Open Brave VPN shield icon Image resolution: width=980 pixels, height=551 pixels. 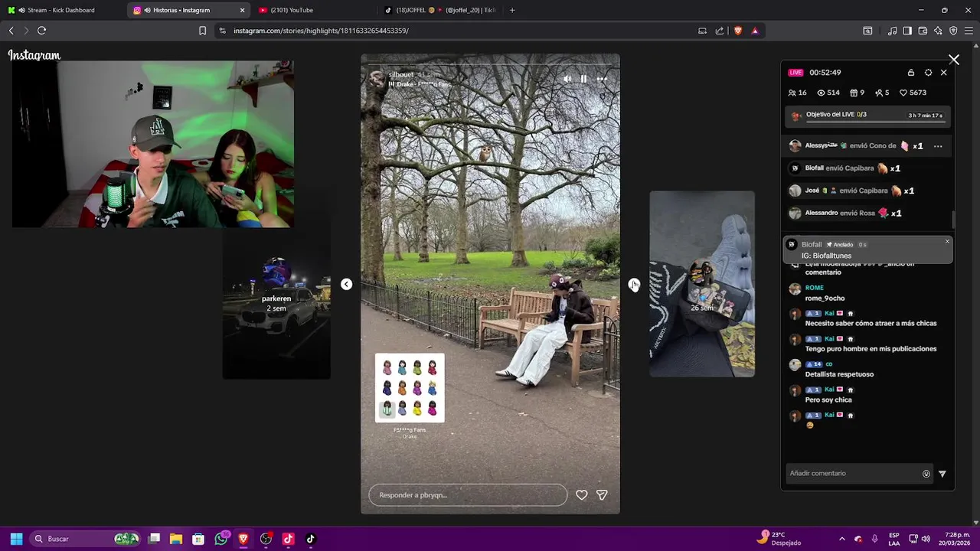coord(953,31)
